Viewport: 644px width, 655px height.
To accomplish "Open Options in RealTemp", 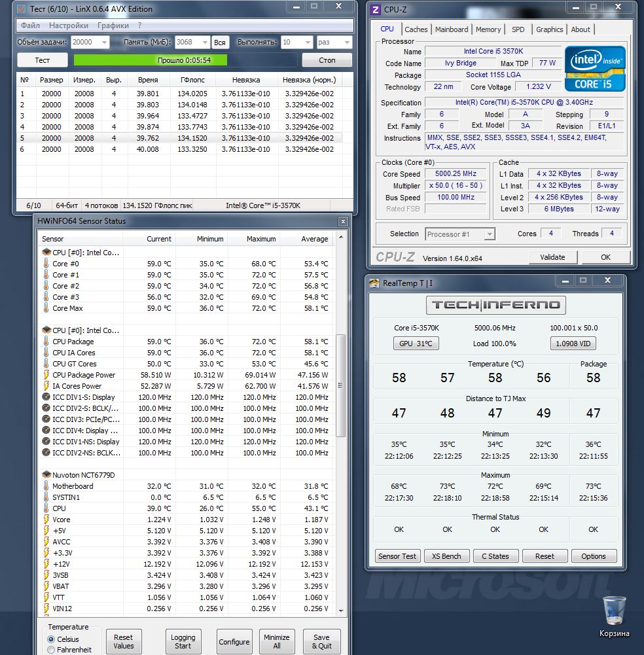I will point(594,556).
